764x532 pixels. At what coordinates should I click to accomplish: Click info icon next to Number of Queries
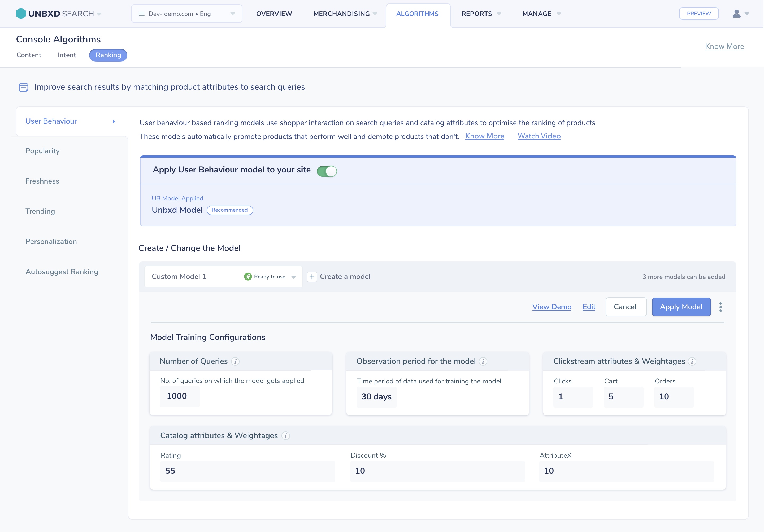[x=235, y=361]
